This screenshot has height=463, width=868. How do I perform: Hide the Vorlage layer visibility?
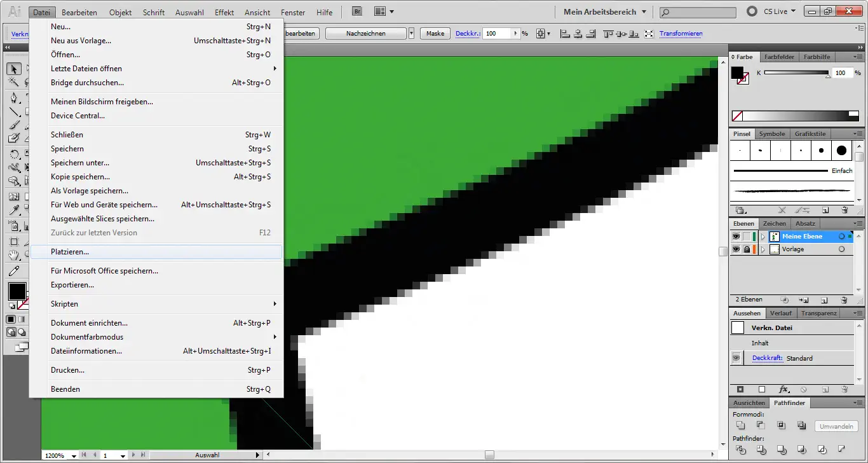point(736,249)
